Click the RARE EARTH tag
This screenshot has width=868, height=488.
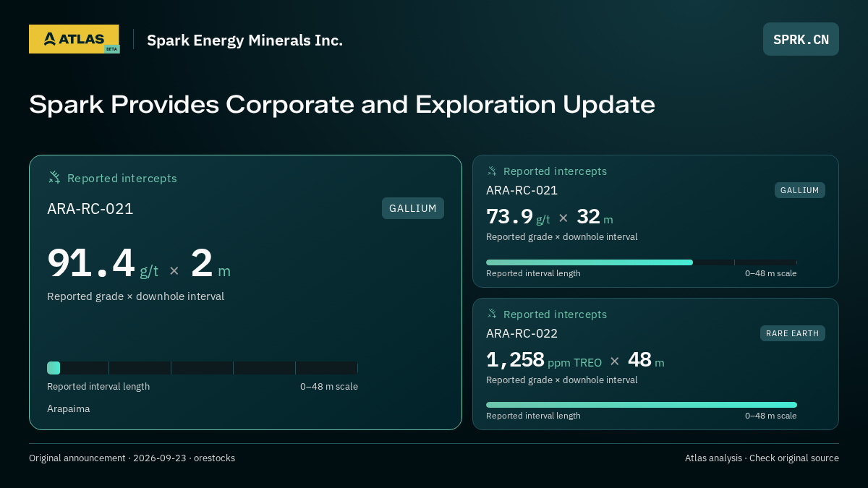[793, 333]
